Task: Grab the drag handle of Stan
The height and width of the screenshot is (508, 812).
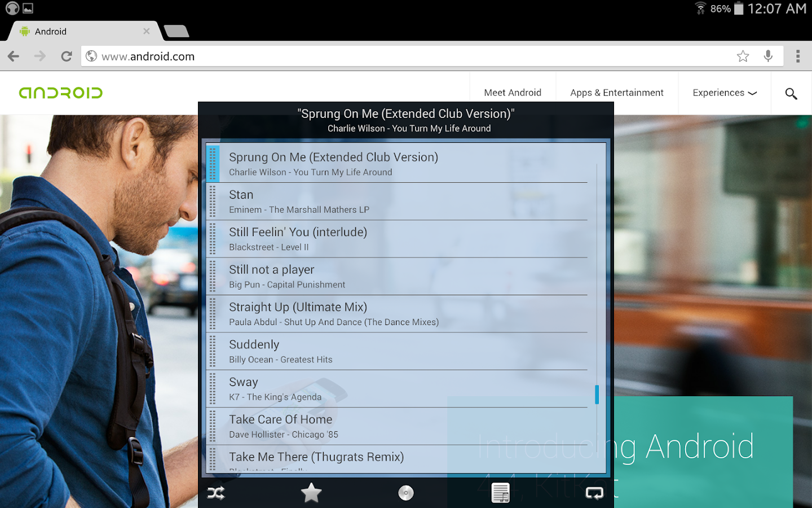Action: [x=213, y=202]
